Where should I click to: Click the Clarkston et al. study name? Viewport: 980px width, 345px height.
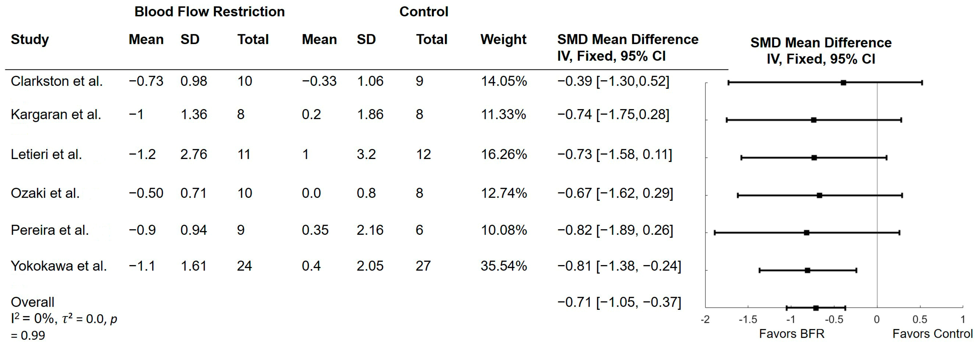tap(57, 81)
